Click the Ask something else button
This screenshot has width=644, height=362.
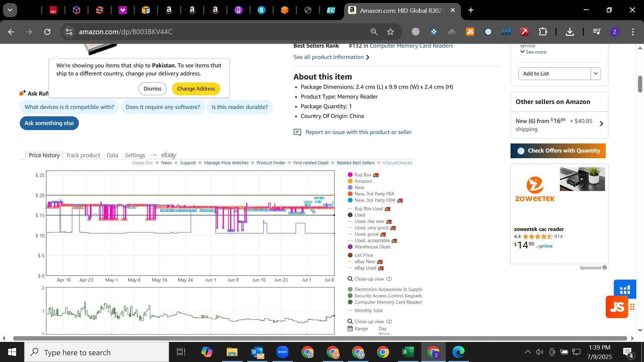[49, 123]
